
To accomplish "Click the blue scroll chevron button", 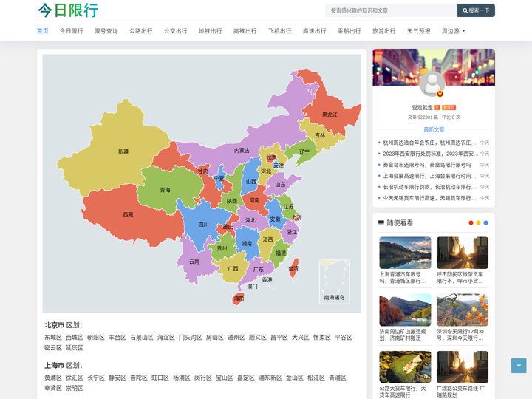I will point(519,366).
